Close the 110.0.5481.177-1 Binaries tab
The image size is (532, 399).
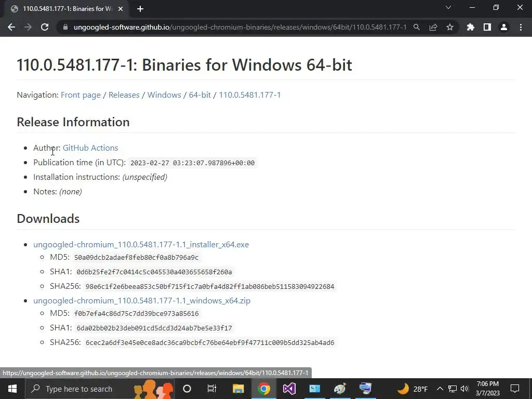pos(120,9)
